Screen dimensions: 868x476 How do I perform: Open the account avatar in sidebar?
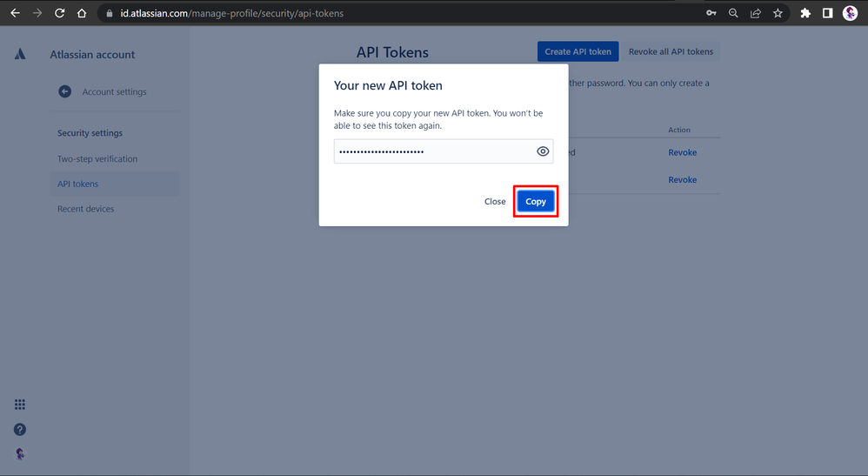[20, 454]
